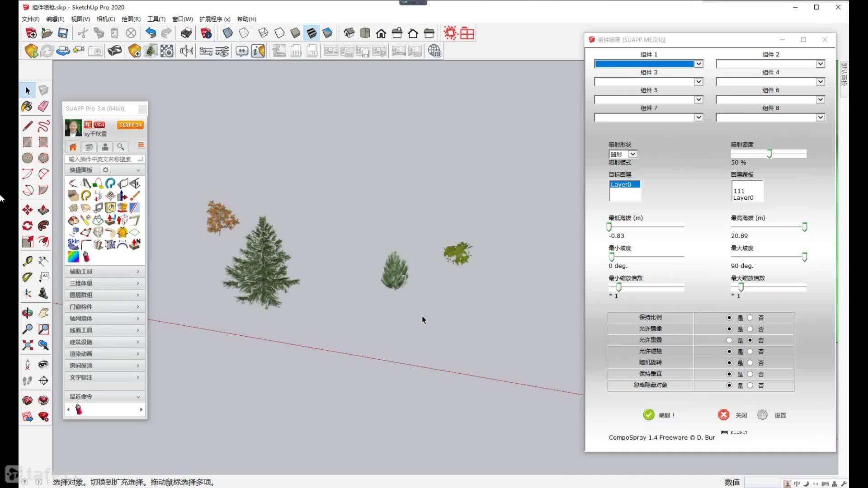This screenshot has height=488, width=868.
Task: Click the 关闭 close button in CompoSpray
Action: [732, 415]
